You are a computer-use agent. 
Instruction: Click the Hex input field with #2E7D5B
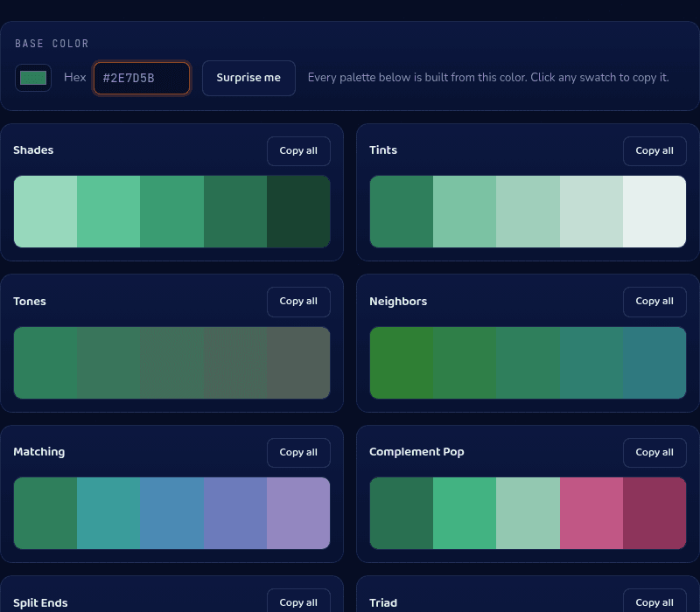(142, 78)
